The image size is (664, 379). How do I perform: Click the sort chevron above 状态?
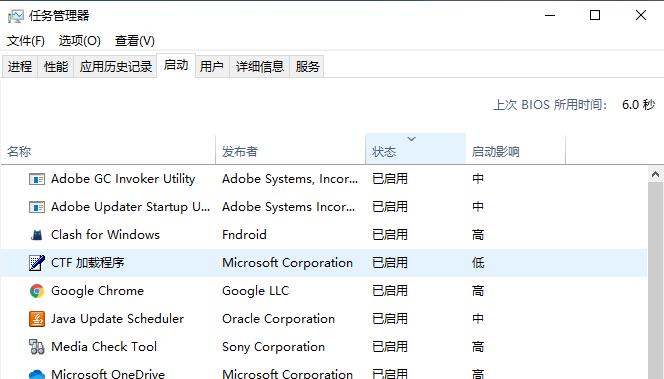coord(411,139)
